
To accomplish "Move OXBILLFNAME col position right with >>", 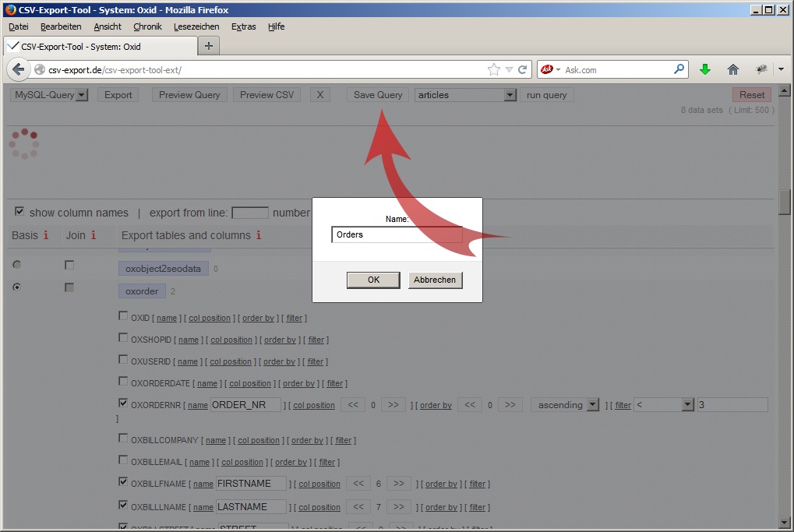I will [x=398, y=484].
